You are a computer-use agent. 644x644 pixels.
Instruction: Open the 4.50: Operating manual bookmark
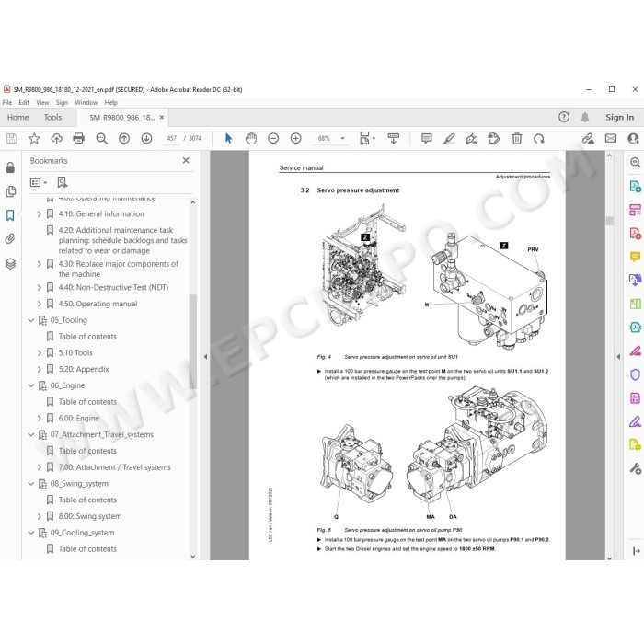pyautogui.click(x=98, y=304)
